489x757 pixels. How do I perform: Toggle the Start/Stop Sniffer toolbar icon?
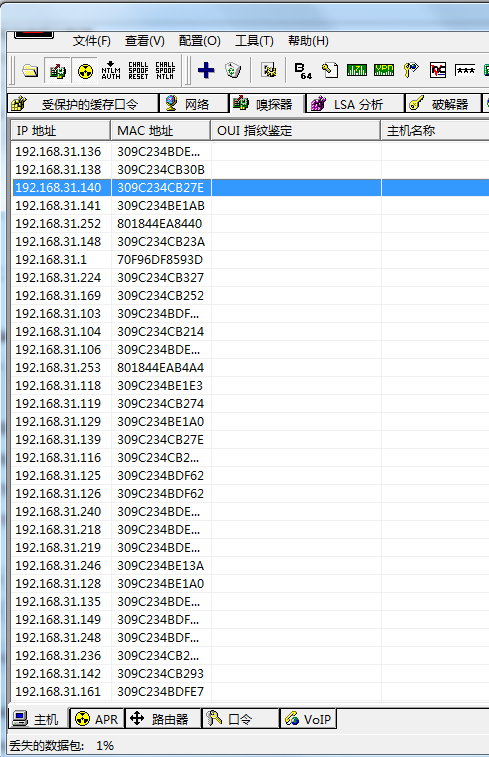click(58, 70)
